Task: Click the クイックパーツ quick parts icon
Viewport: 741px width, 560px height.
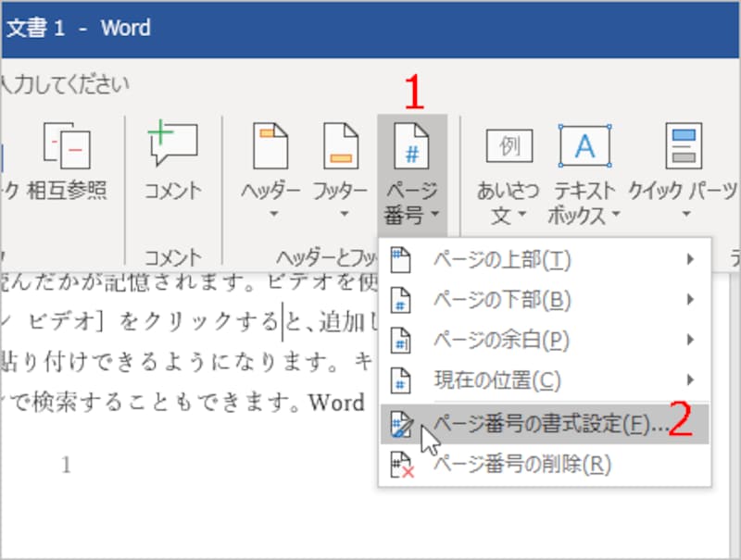Action: click(x=684, y=146)
